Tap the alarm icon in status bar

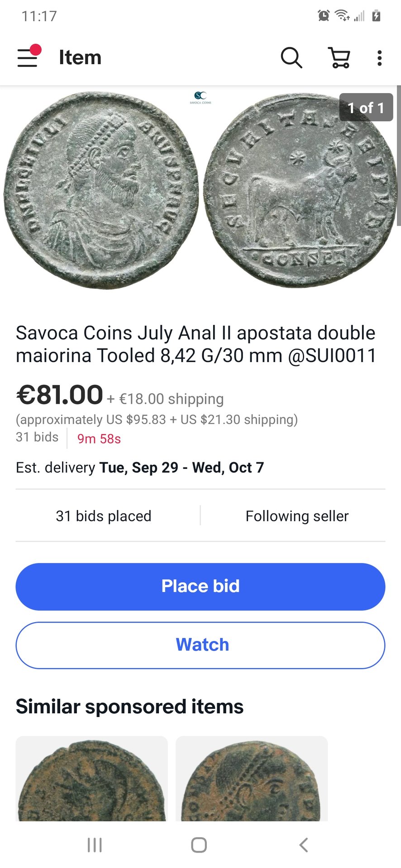[324, 16]
